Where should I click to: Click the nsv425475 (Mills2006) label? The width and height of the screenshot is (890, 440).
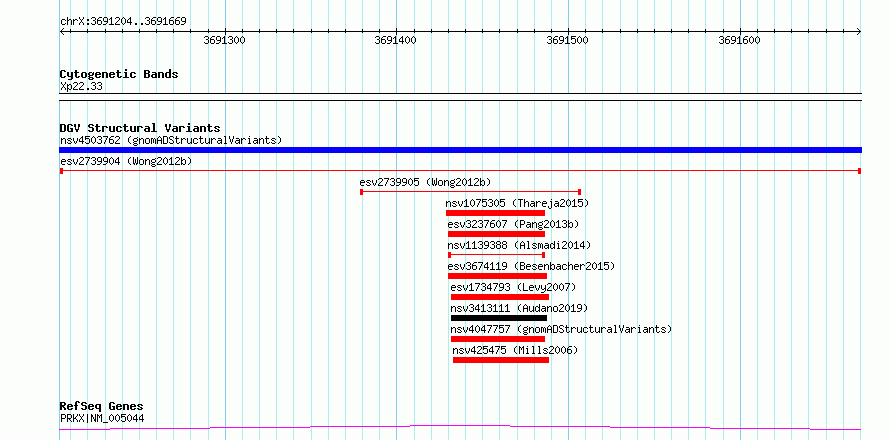pyautogui.click(x=515, y=350)
